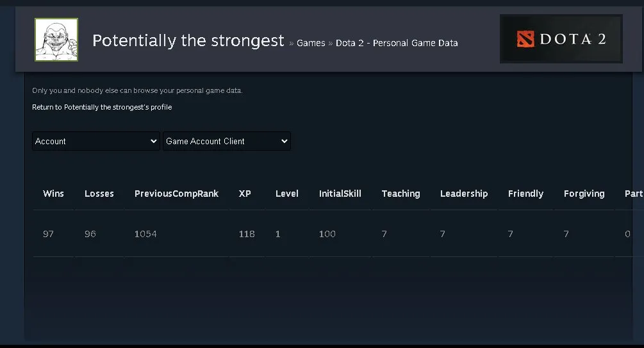The image size is (644, 348).
Task: Open Dota 2 - Personal Game Data breadcrumb
Action: 397,43
